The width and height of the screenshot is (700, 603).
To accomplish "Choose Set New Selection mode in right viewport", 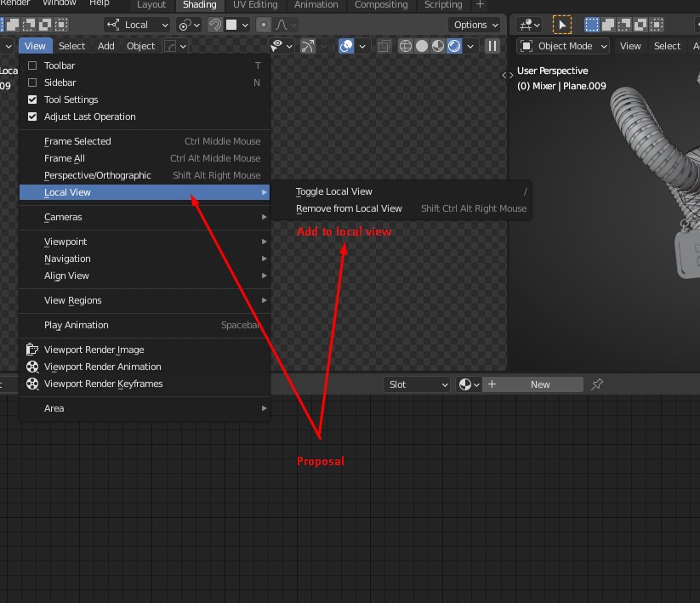I will [x=591, y=25].
